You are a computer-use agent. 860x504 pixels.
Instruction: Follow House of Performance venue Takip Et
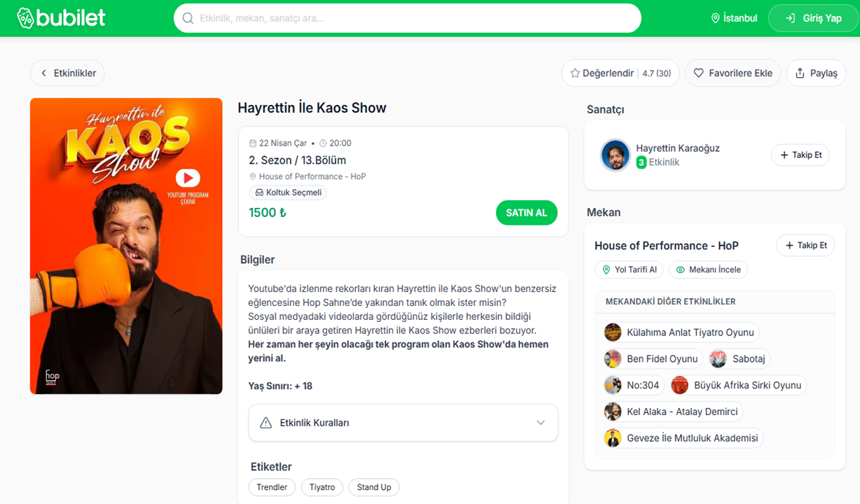point(806,245)
